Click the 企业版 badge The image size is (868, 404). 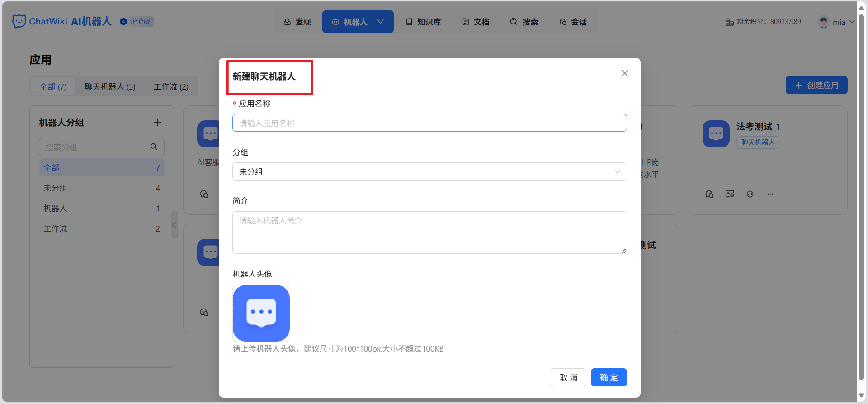[137, 21]
